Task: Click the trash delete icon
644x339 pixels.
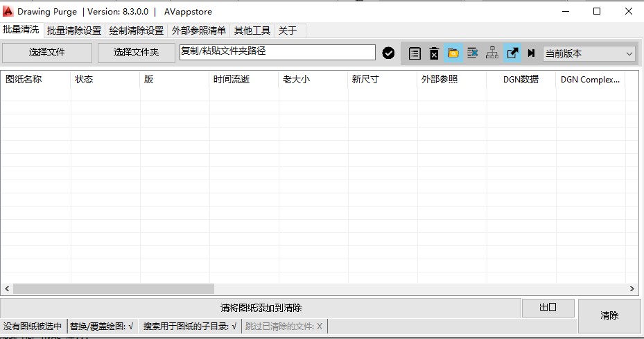Action: (434, 53)
